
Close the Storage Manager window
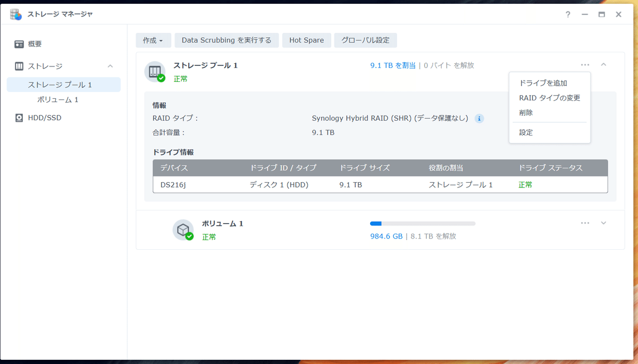click(x=618, y=14)
